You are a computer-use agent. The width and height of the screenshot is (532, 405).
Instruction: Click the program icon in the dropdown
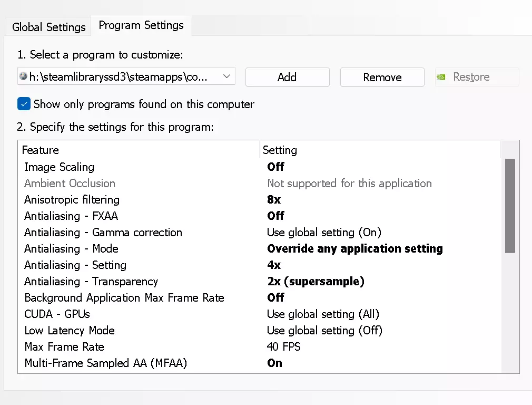[x=23, y=76]
